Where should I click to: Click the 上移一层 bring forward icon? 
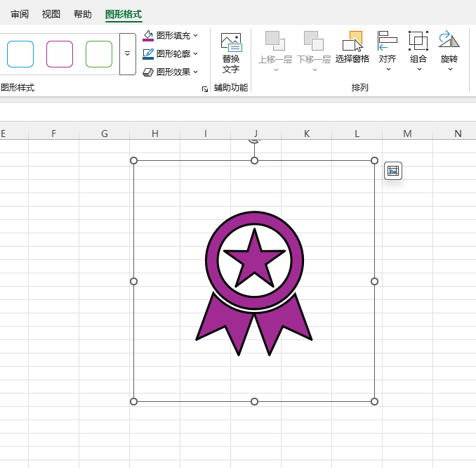(x=275, y=41)
